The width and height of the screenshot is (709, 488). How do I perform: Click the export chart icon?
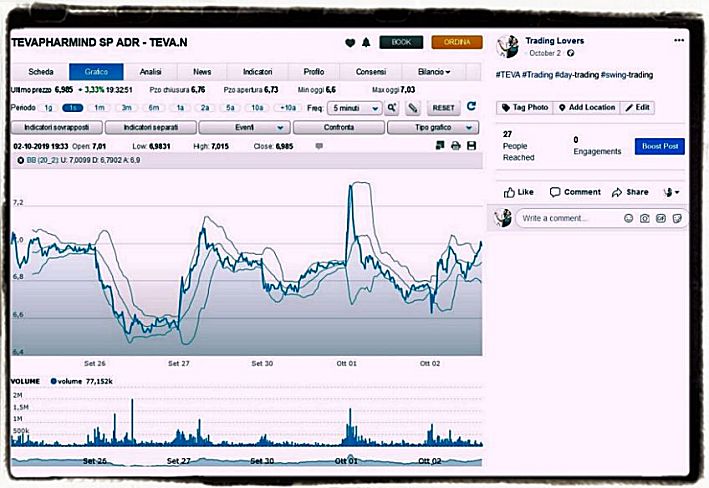coord(440,145)
